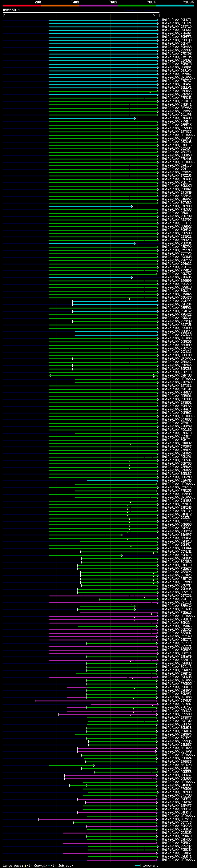197x868 pixels.
Task: Click the UniRef100_A5BVG1 label
Action: tap(176, 244)
